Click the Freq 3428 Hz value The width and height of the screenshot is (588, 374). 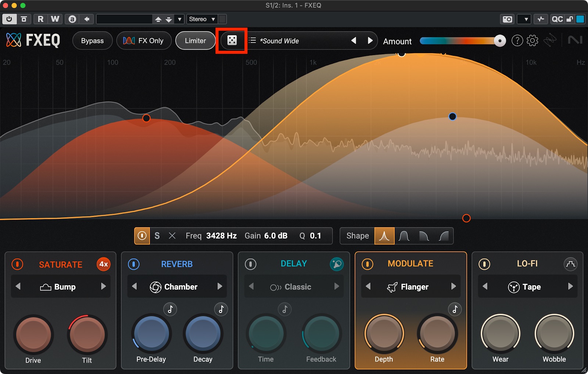pos(221,236)
